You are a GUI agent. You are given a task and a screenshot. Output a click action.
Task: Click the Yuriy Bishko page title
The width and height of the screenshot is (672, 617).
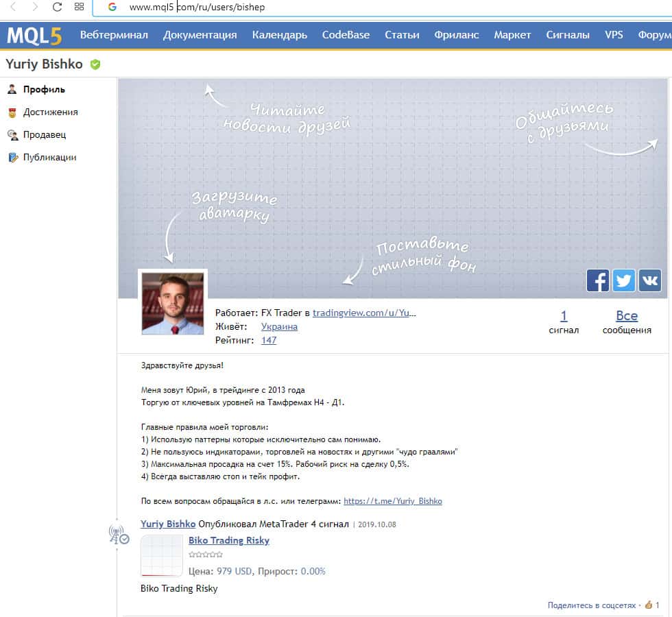44,64
